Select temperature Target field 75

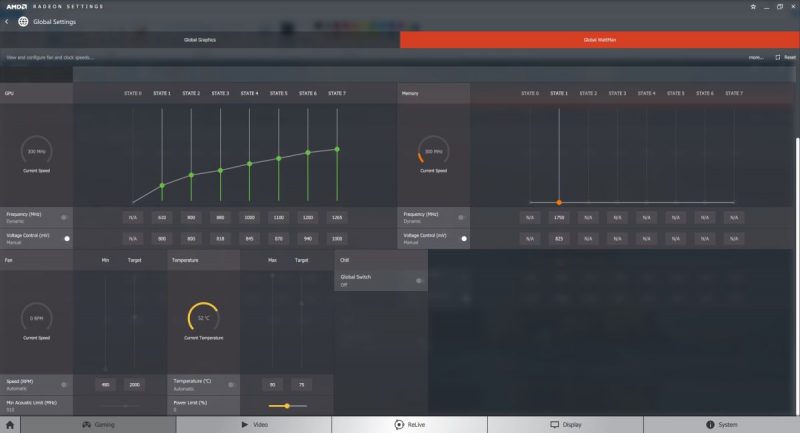click(x=302, y=385)
